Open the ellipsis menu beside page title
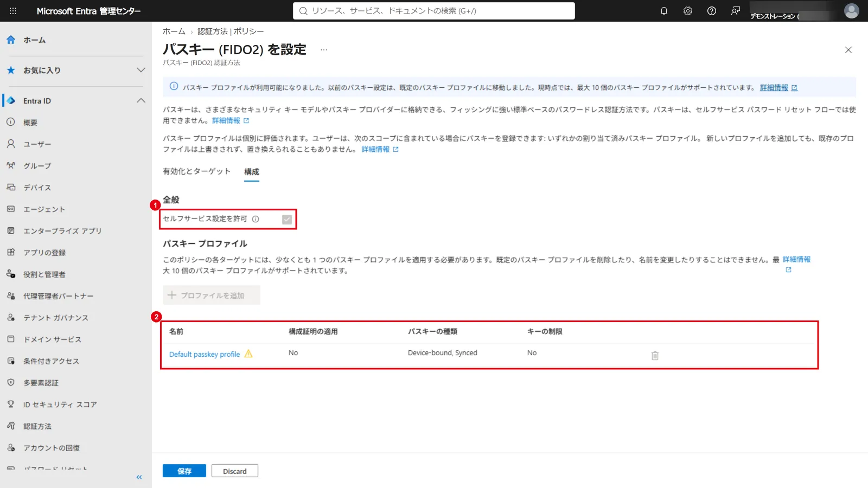Viewport: 868px width, 488px height. 324,49
